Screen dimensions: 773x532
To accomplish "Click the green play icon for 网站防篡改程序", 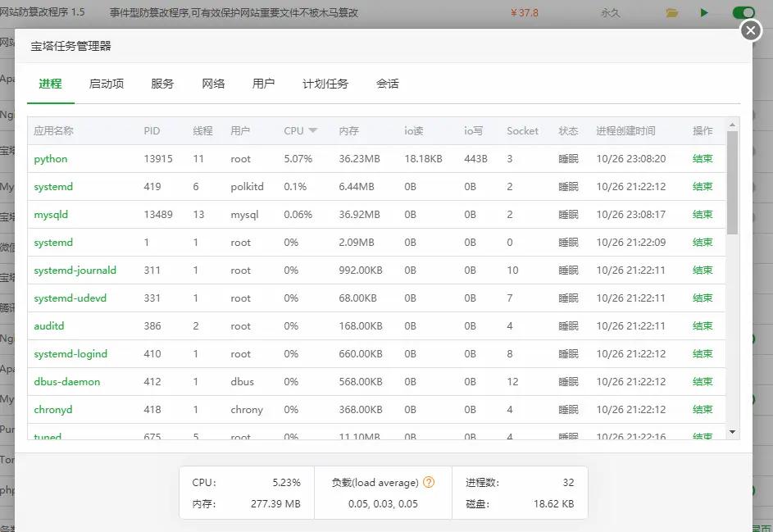I will [x=704, y=13].
